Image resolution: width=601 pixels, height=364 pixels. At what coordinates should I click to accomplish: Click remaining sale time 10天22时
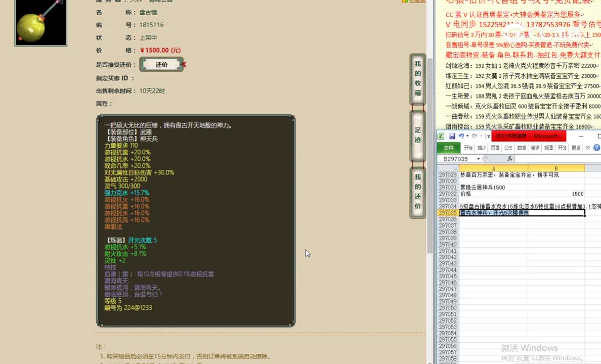[152, 91]
